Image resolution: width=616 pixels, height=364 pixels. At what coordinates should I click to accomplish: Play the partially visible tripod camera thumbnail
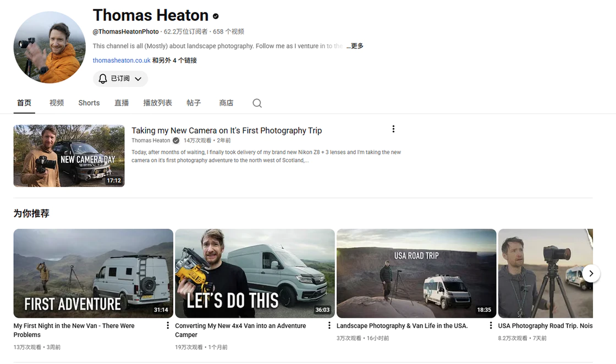coord(545,273)
